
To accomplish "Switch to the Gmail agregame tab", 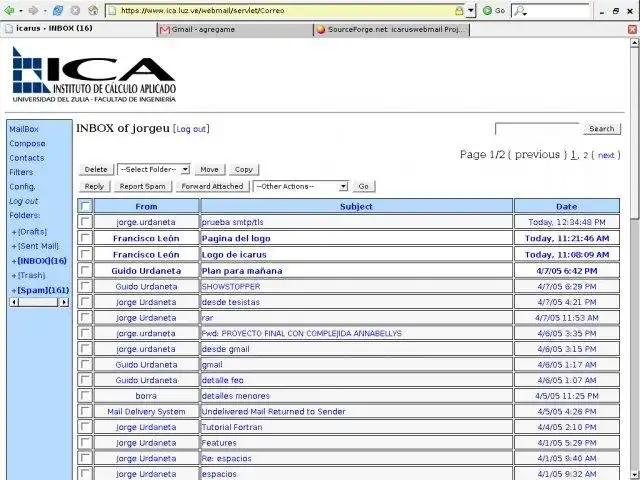I will tap(235, 29).
